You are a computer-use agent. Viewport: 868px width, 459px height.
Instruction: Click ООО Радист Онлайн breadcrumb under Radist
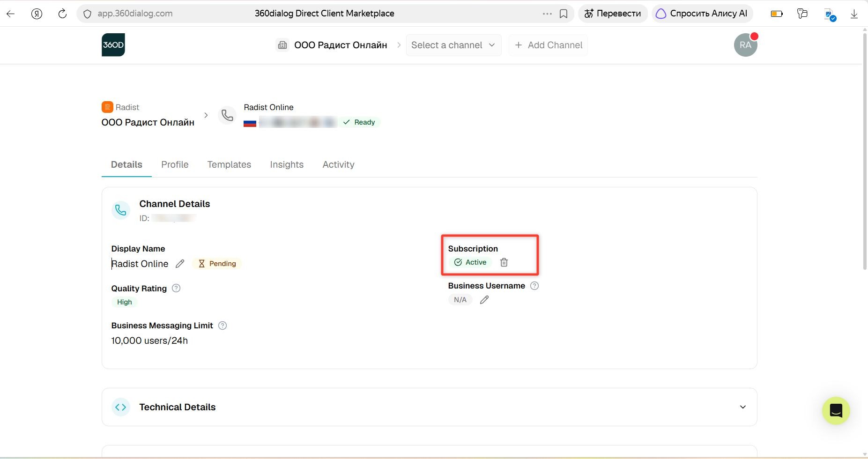pyautogui.click(x=148, y=122)
